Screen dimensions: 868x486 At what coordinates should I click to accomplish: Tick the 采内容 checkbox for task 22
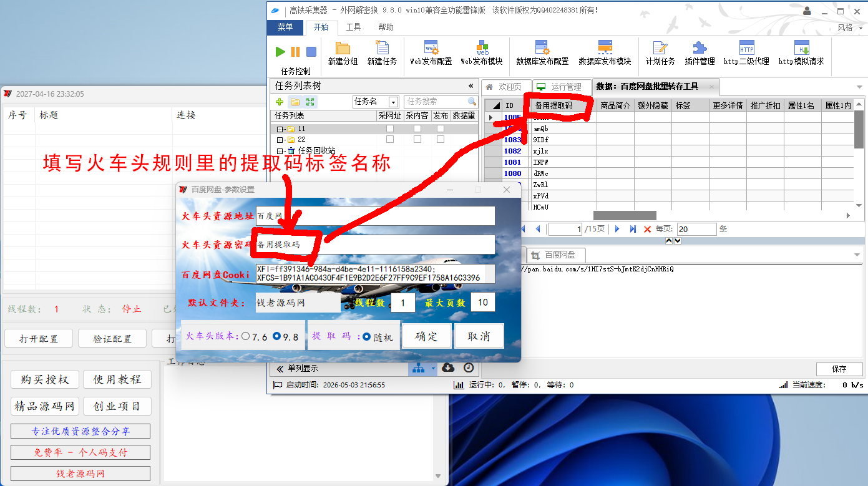click(x=417, y=140)
